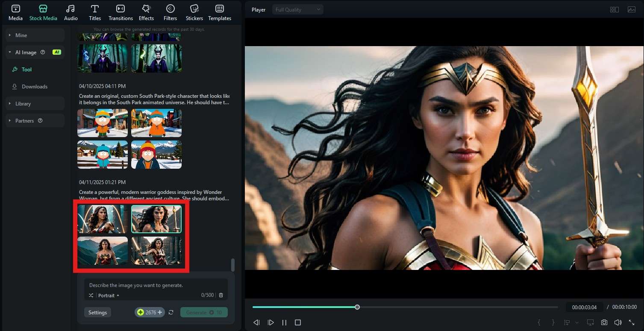Switch to the Stock Media tab
The width and height of the screenshot is (644, 331).
tap(43, 13)
